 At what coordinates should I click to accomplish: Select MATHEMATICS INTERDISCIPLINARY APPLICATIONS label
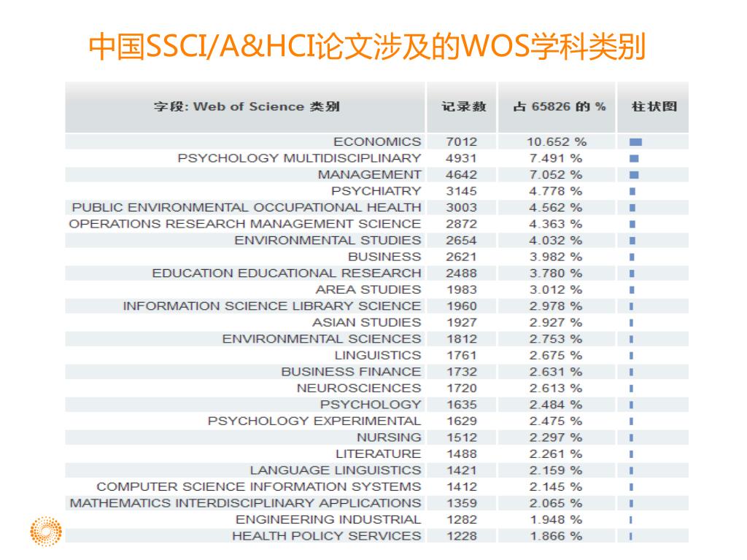coord(245,503)
